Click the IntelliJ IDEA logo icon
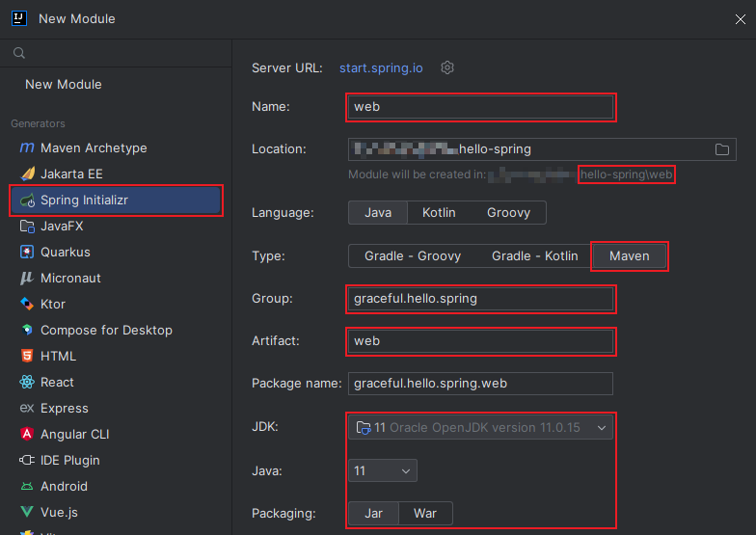The width and height of the screenshot is (756, 535). 19,19
